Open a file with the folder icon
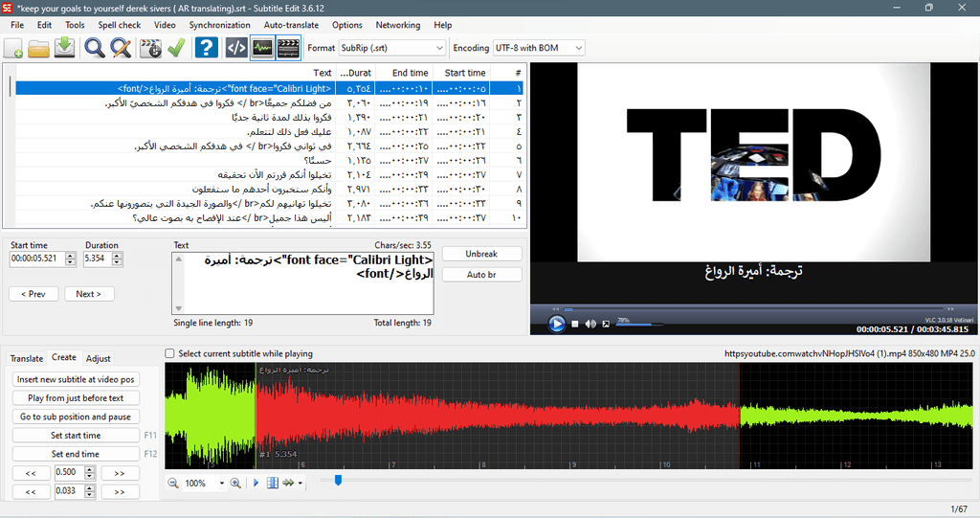The width and height of the screenshot is (980, 518). (x=38, y=48)
